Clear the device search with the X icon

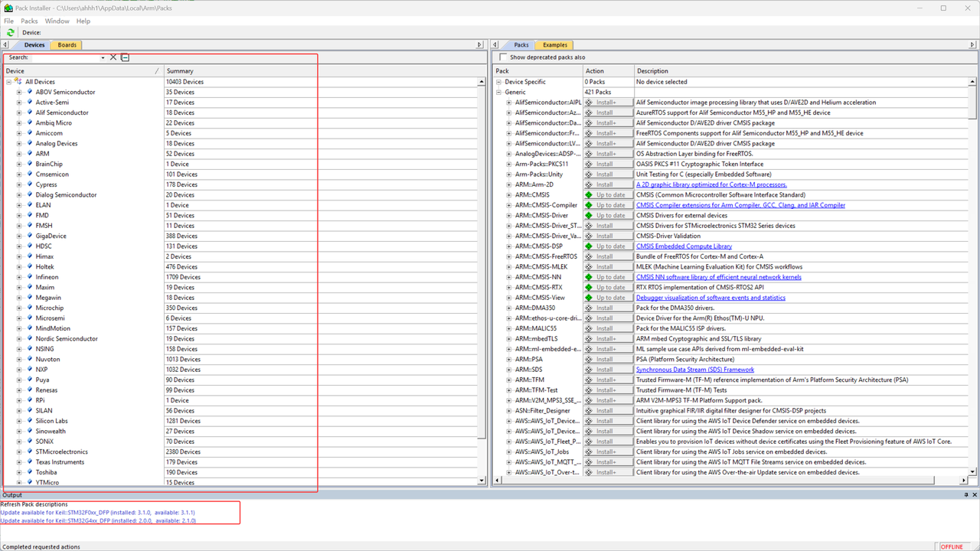point(113,57)
